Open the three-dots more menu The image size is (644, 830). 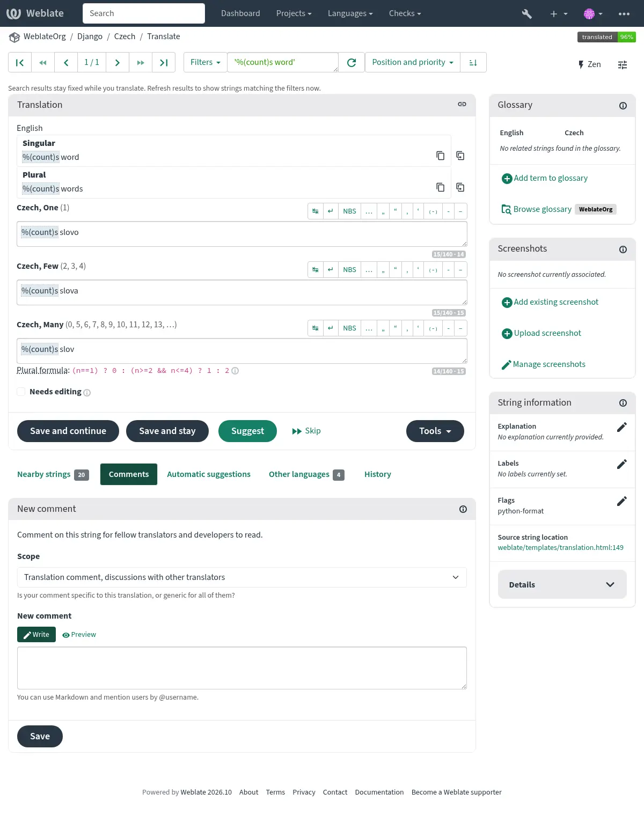pos(624,14)
